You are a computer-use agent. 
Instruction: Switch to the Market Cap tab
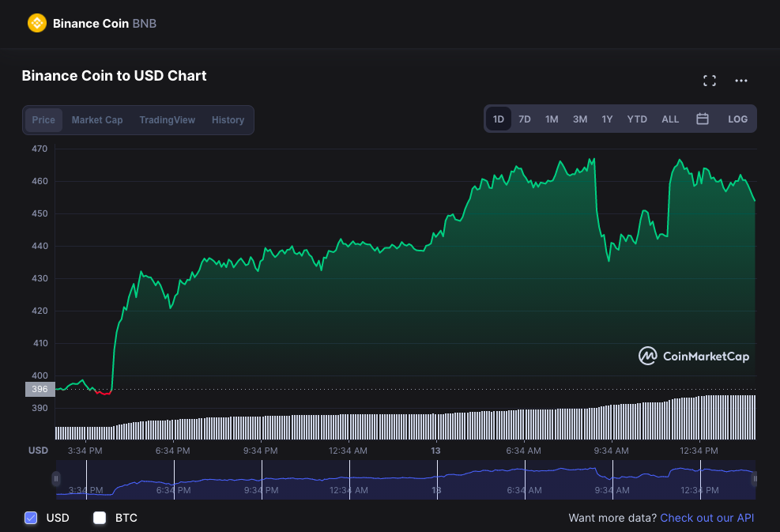(x=97, y=120)
